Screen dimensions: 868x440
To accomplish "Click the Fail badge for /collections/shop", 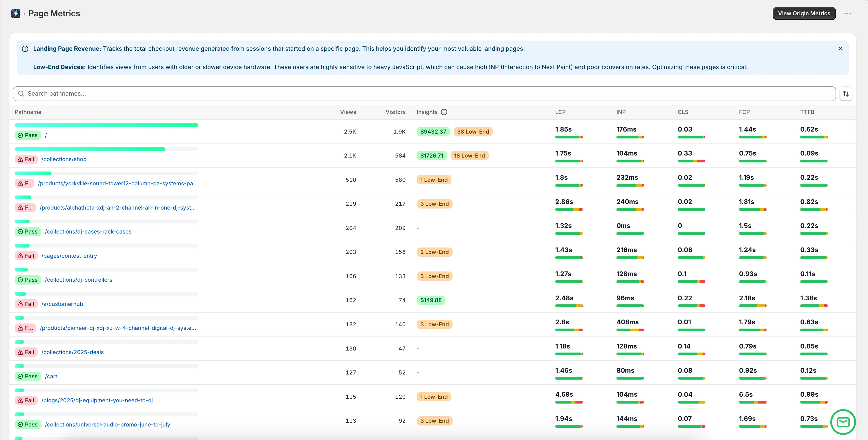I will pos(26,159).
